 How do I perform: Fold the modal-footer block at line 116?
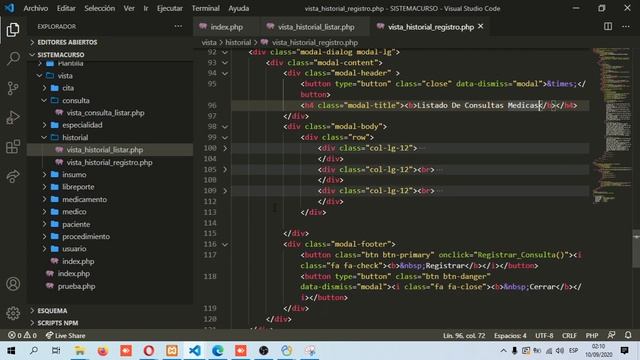click(x=225, y=244)
